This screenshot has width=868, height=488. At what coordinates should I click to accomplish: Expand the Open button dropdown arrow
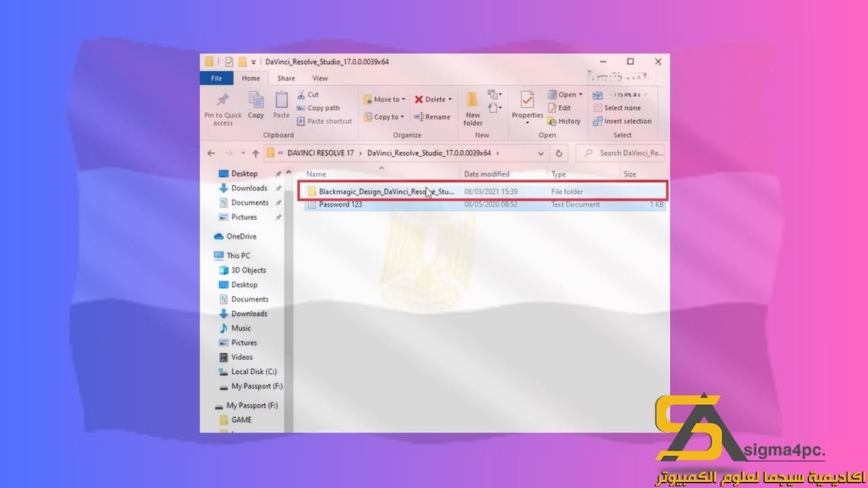pyautogui.click(x=580, y=95)
